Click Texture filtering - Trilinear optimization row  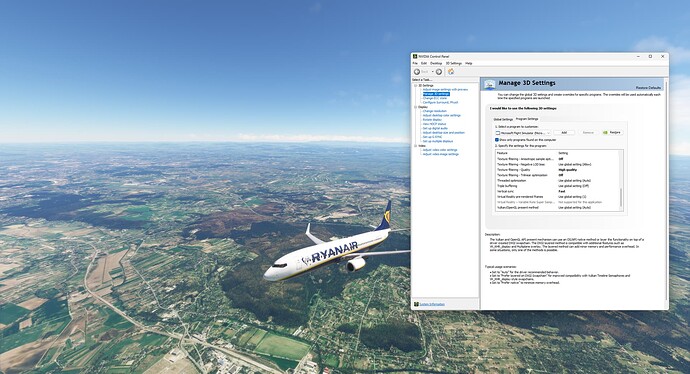(558, 175)
